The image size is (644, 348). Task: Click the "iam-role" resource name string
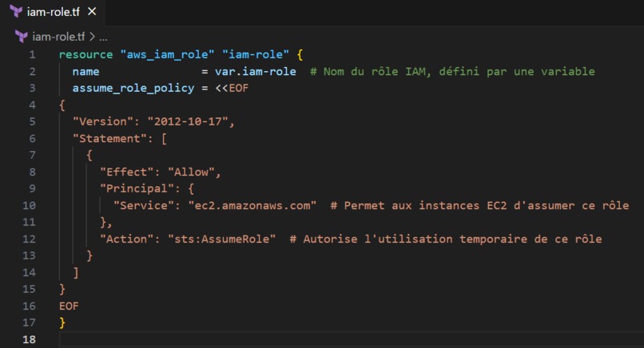coord(256,54)
